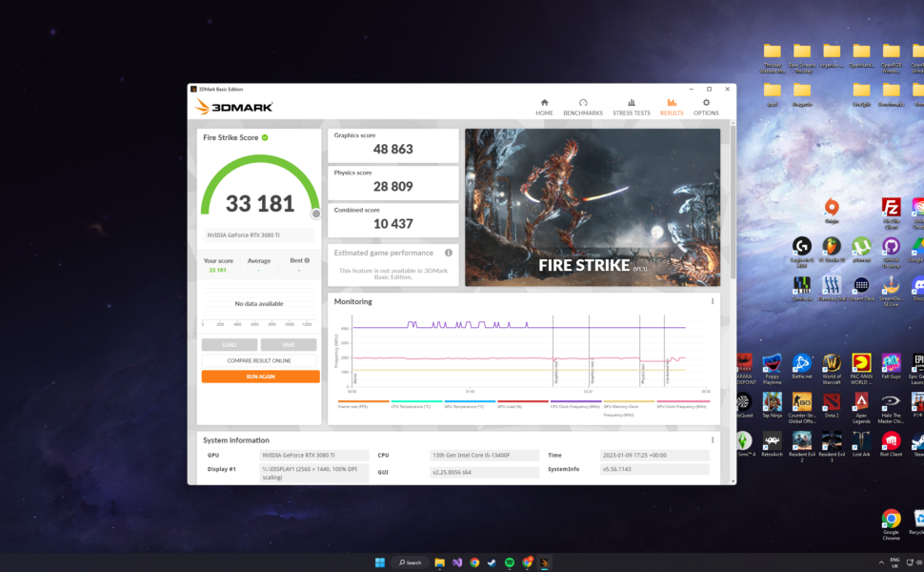Go to the Stress Tests tab

[632, 108]
